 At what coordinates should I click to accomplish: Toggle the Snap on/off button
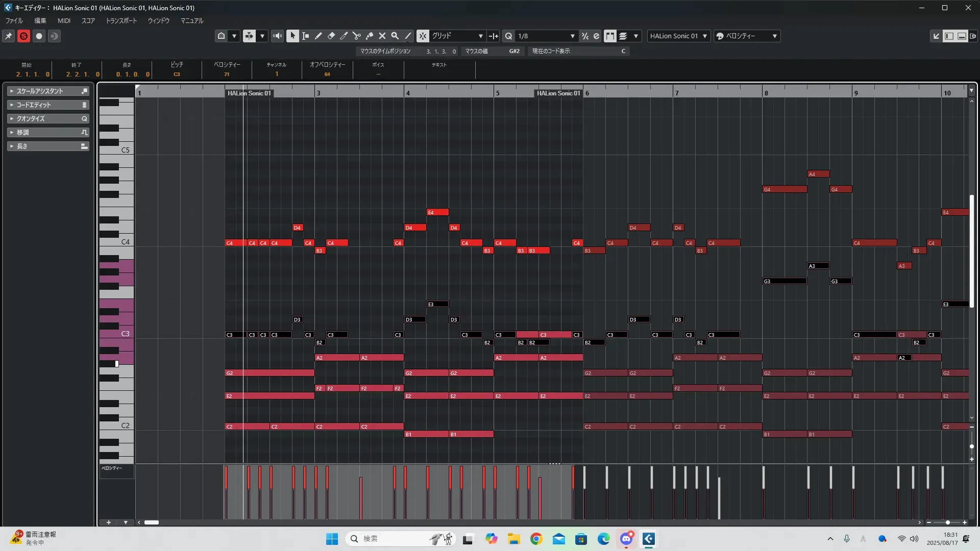423,36
